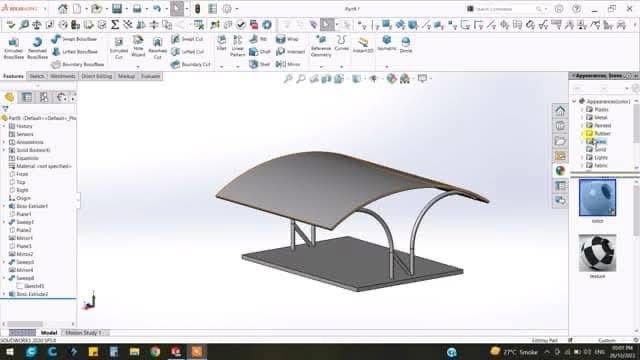The image size is (640, 360).
Task: Expand the Metal appearances folder
Action: coord(582,118)
